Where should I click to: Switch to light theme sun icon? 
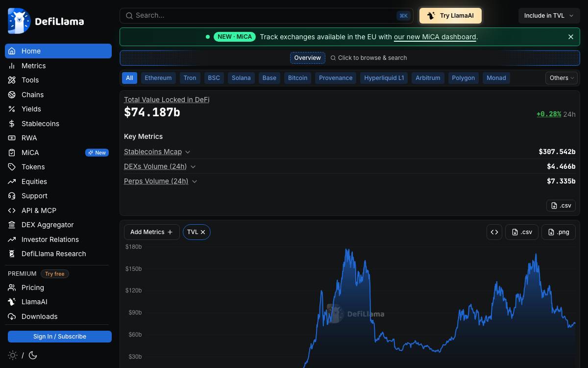point(13,355)
